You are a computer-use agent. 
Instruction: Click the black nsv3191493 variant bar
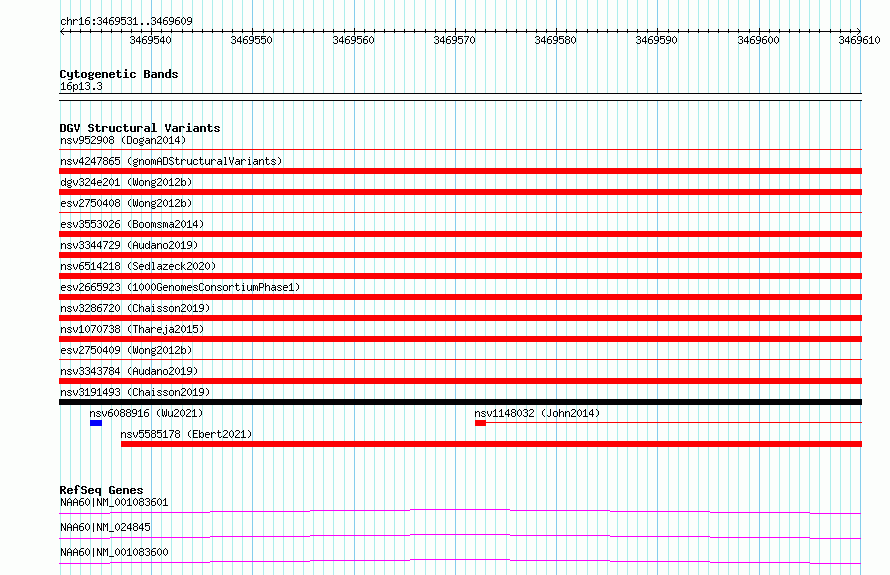(x=460, y=402)
